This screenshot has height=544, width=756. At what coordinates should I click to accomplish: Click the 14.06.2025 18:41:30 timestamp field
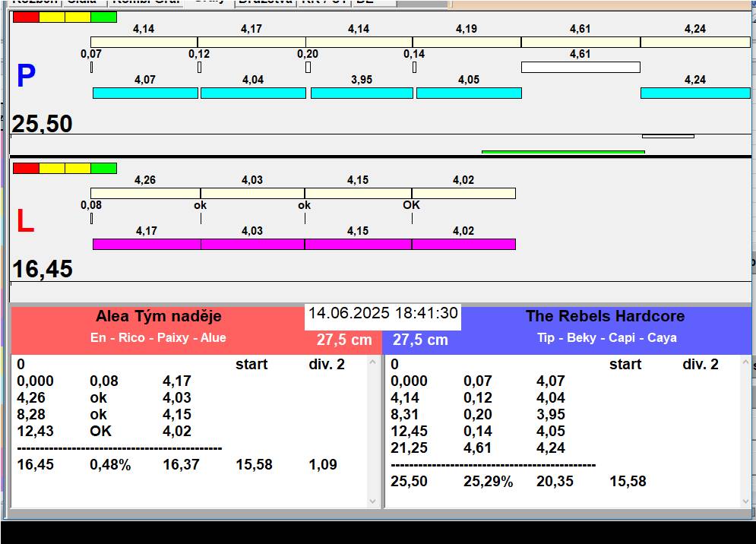click(x=383, y=314)
